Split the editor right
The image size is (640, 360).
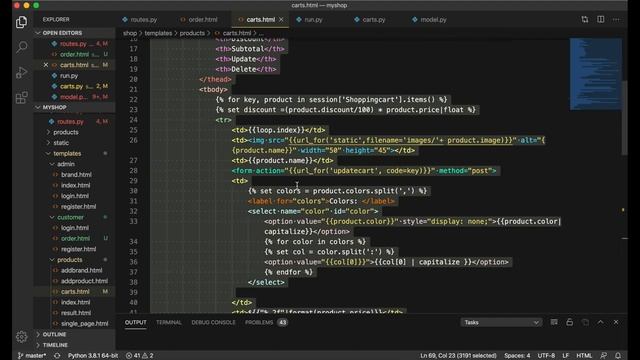tap(601, 20)
